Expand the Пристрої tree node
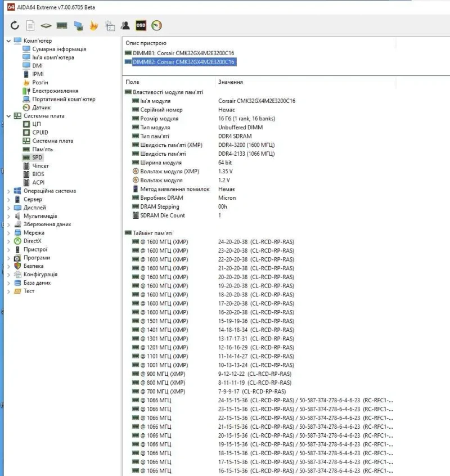The width and height of the screenshot is (450, 476). 8,250
